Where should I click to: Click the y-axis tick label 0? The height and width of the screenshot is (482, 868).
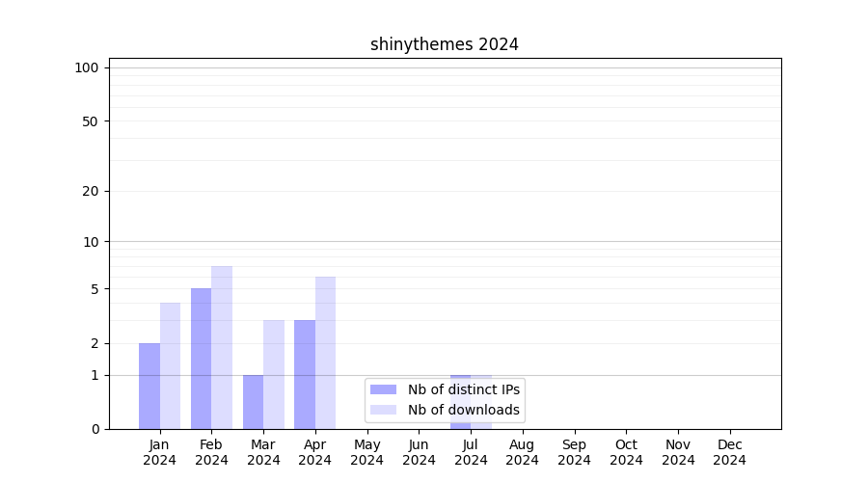95,429
